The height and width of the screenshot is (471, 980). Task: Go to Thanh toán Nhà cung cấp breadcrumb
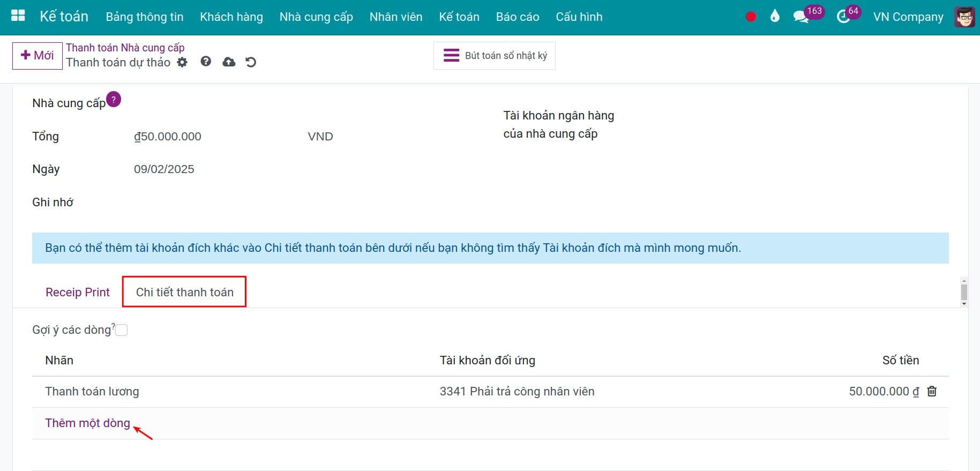point(125,48)
